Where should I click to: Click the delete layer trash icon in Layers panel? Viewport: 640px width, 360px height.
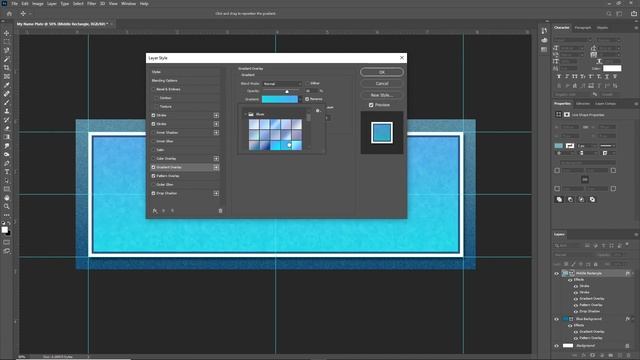point(628,356)
